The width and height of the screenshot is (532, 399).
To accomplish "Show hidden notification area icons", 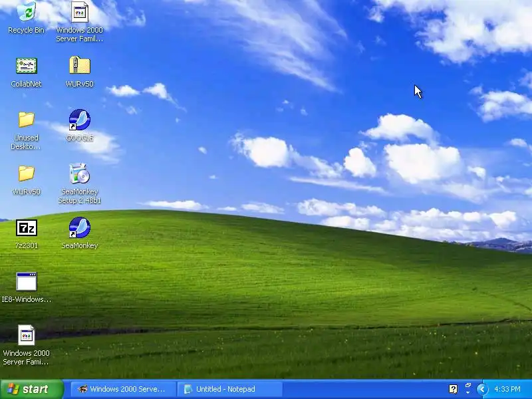I will click(x=482, y=389).
